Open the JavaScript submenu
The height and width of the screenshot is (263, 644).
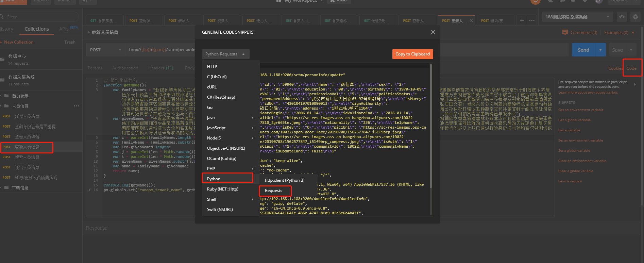tap(231, 128)
